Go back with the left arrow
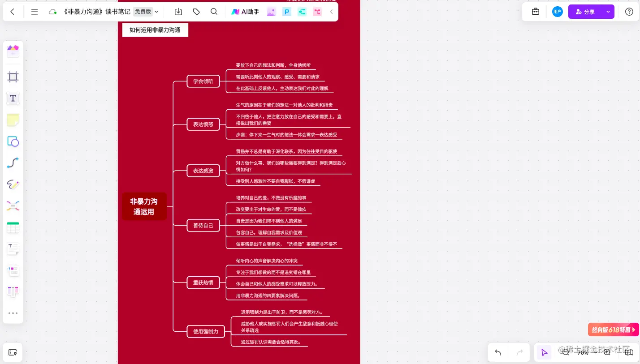The width and height of the screenshot is (640, 364). coord(12,12)
